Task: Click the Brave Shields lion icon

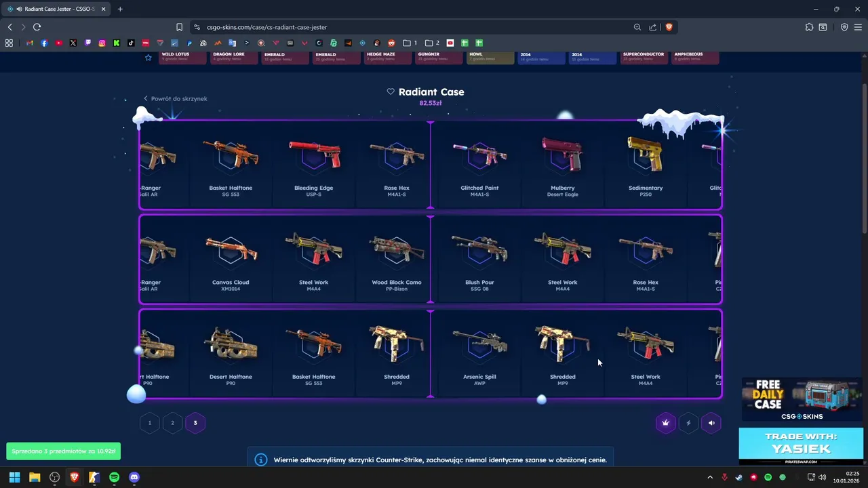Action: point(669,27)
